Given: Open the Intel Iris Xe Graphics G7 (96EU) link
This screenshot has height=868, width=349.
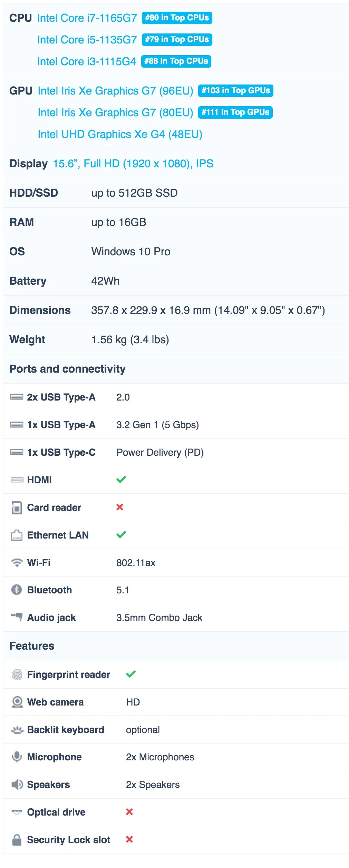Looking at the screenshot, I should (115, 91).
